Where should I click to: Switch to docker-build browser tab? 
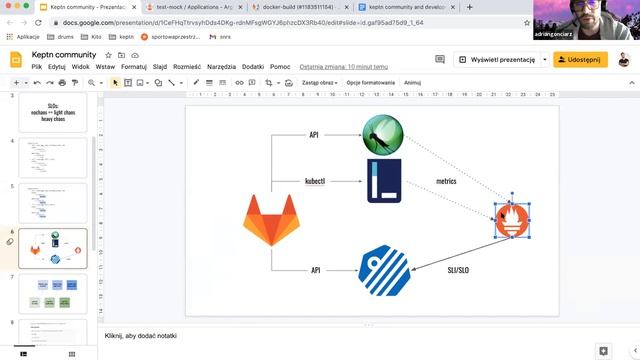click(300, 7)
